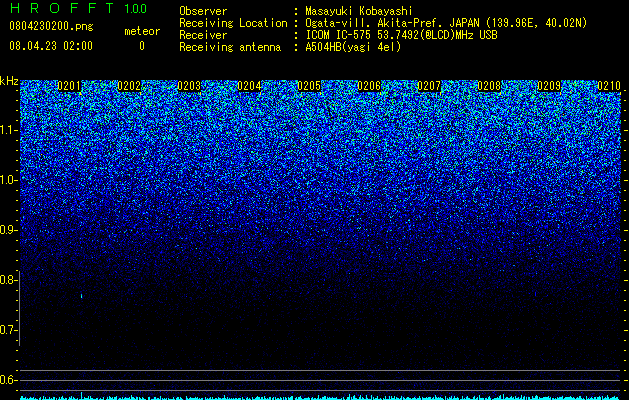
Task: Click the bright meteor echo near 0.77 kHz
Action: click(x=82, y=296)
